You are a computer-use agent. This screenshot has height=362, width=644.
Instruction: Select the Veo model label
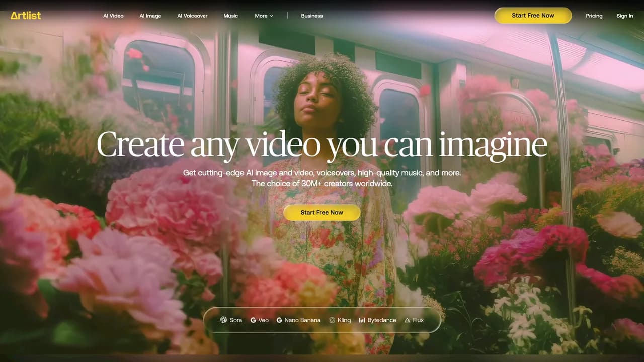click(x=264, y=320)
